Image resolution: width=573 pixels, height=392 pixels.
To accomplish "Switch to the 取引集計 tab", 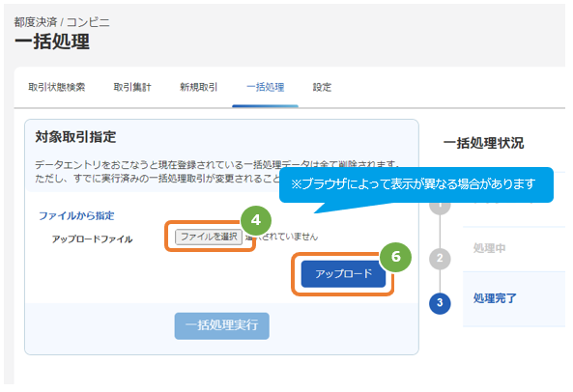I will pos(132,87).
